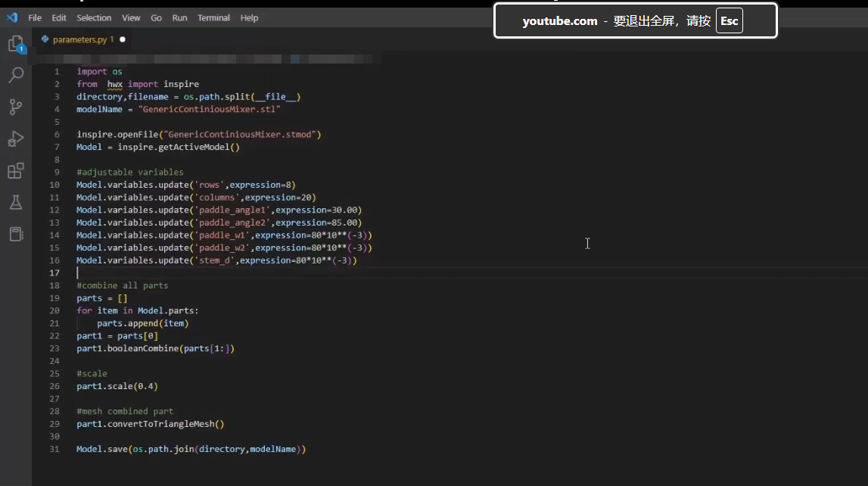Open the Explorer view in activity bar

16,44
